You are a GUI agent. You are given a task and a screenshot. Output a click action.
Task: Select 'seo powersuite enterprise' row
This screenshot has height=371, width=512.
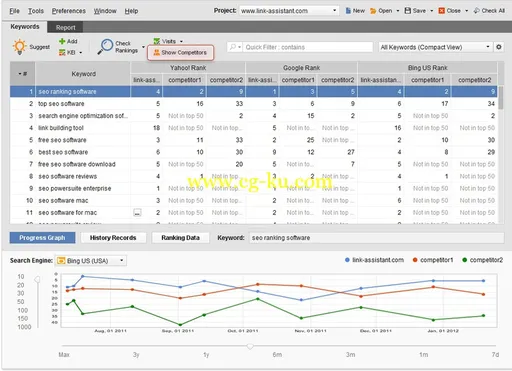click(x=254, y=188)
